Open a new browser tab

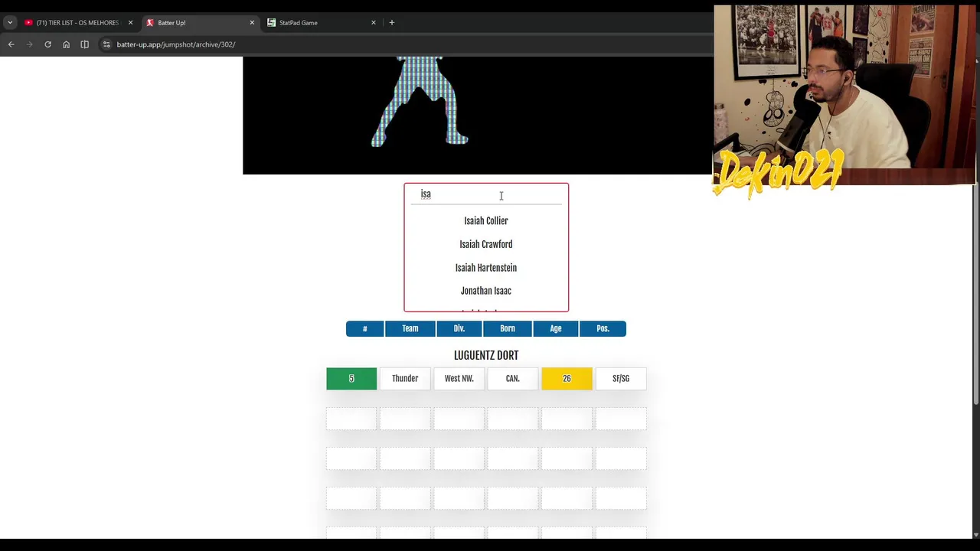pyautogui.click(x=392, y=23)
